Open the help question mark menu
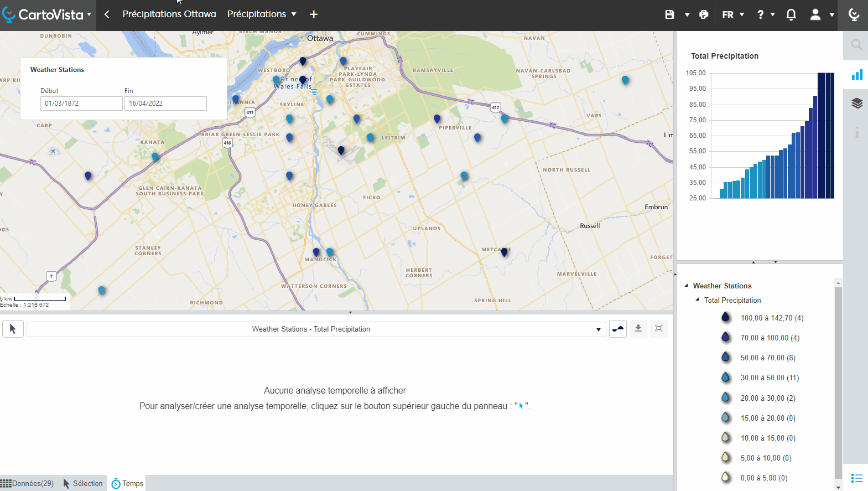Screen dimensions: 868x491 pyautogui.click(x=766, y=14)
